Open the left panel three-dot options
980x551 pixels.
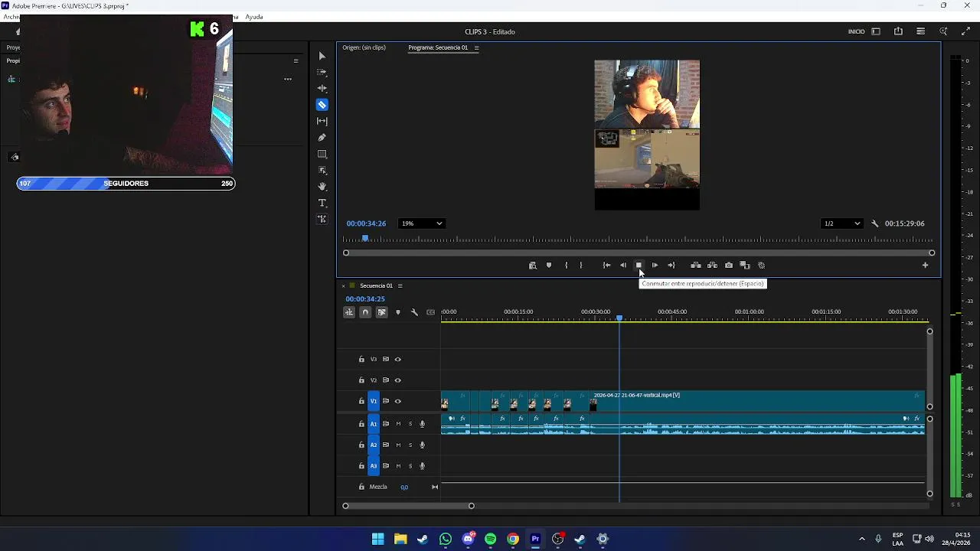click(x=288, y=79)
